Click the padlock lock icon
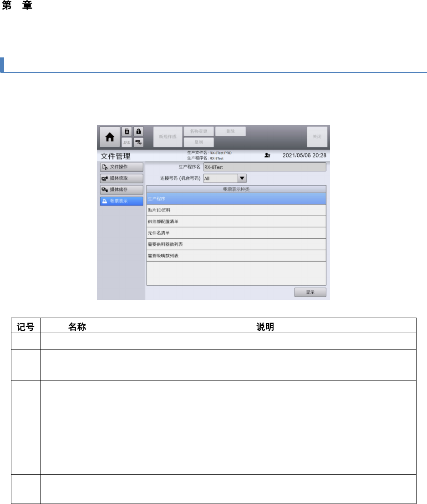Viewport: 427px width, 504px height. pyautogui.click(x=138, y=131)
